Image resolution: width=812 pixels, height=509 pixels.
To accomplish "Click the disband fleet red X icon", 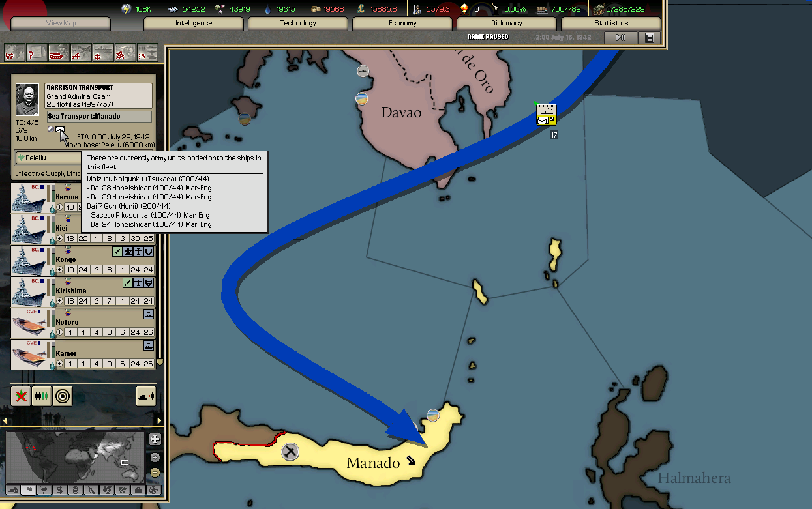I will tap(21, 396).
